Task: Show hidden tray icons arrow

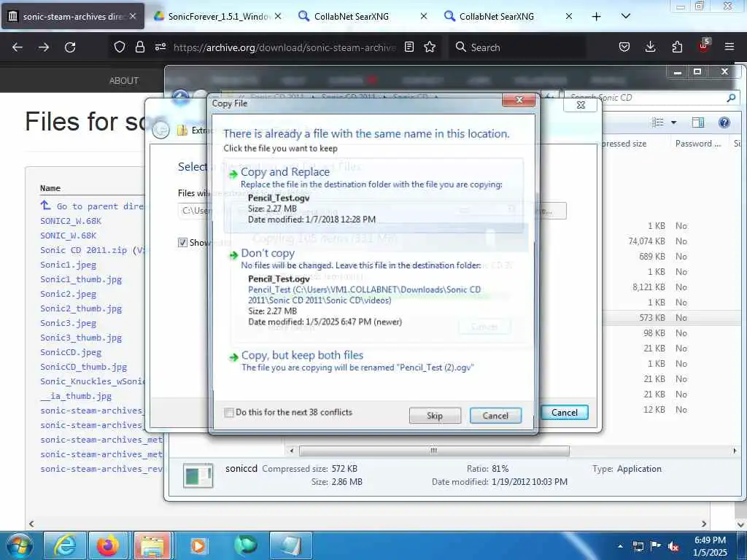Action: pos(620,546)
